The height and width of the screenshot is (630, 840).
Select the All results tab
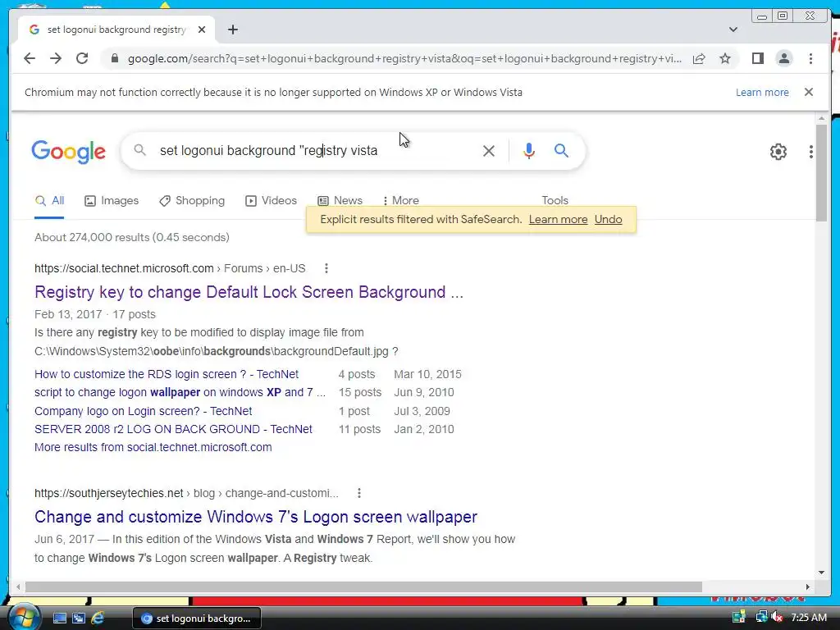click(49, 201)
